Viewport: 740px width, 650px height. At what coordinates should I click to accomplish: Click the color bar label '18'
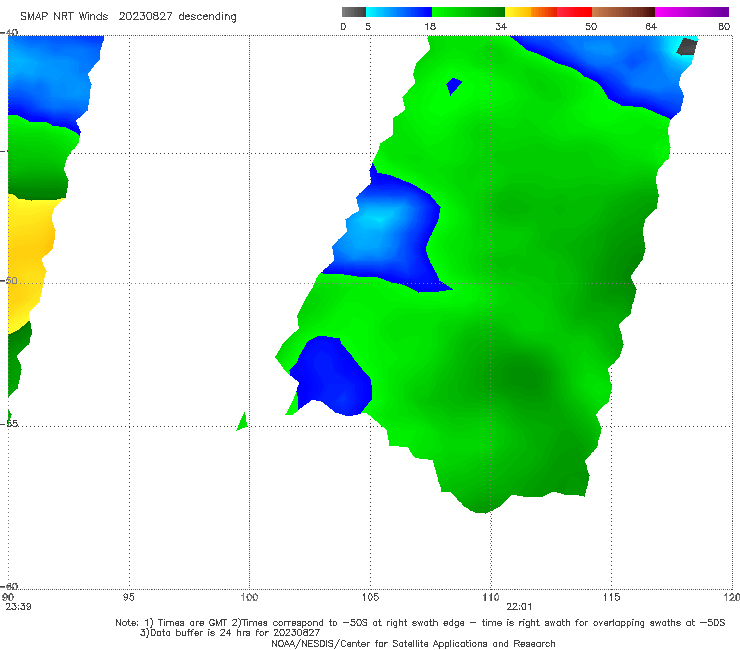tap(430, 27)
